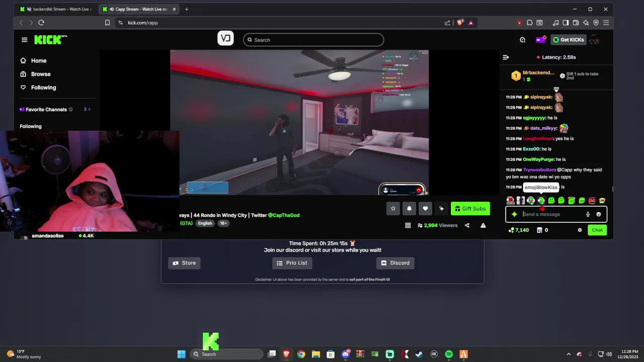Open the emoji picker in the chat box
The width and height of the screenshot is (644, 362).
598,214
